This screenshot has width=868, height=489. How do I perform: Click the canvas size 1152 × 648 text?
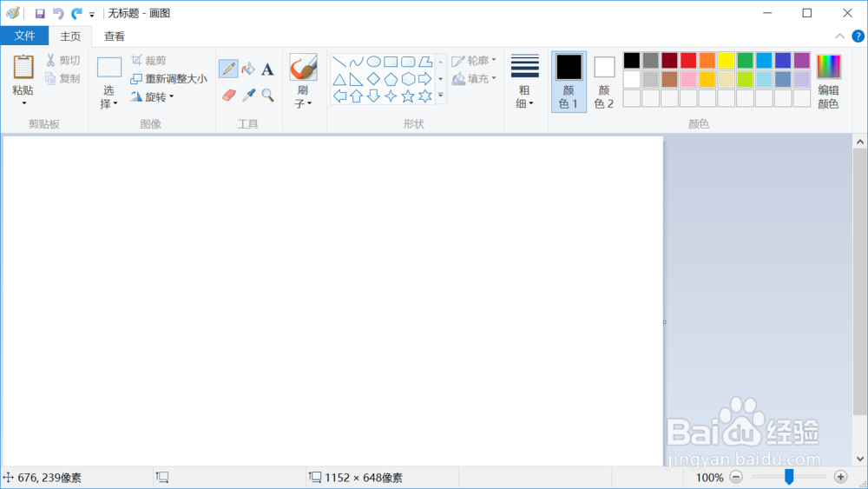point(364,478)
